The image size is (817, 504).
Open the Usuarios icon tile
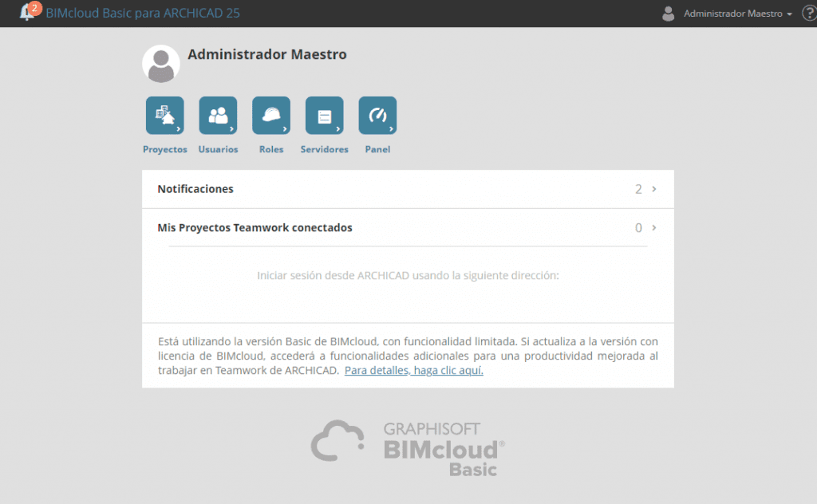click(218, 116)
